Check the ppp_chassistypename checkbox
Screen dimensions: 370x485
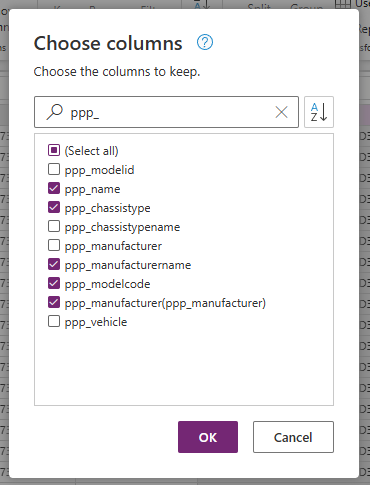(x=54, y=226)
